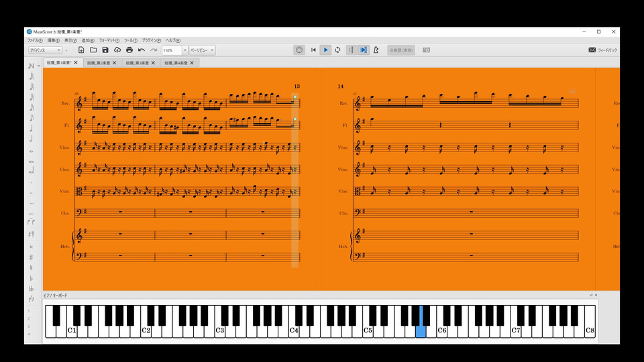Apply double flat accidental
Image resolution: width=644 pixels, height=362 pixels.
click(x=32, y=288)
